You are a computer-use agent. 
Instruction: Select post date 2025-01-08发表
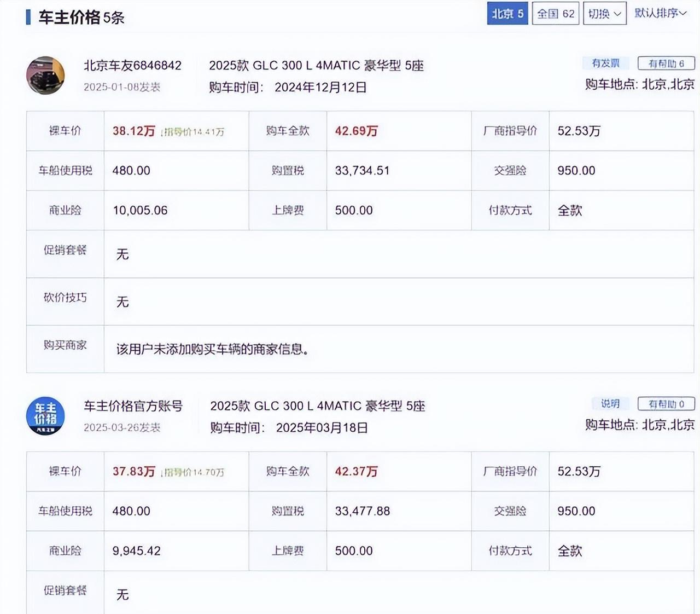[122, 87]
